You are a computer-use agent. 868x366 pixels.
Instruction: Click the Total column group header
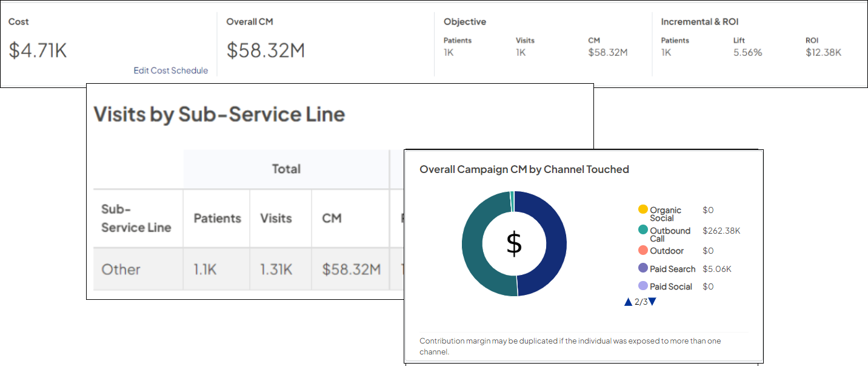[x=286, y=169]
